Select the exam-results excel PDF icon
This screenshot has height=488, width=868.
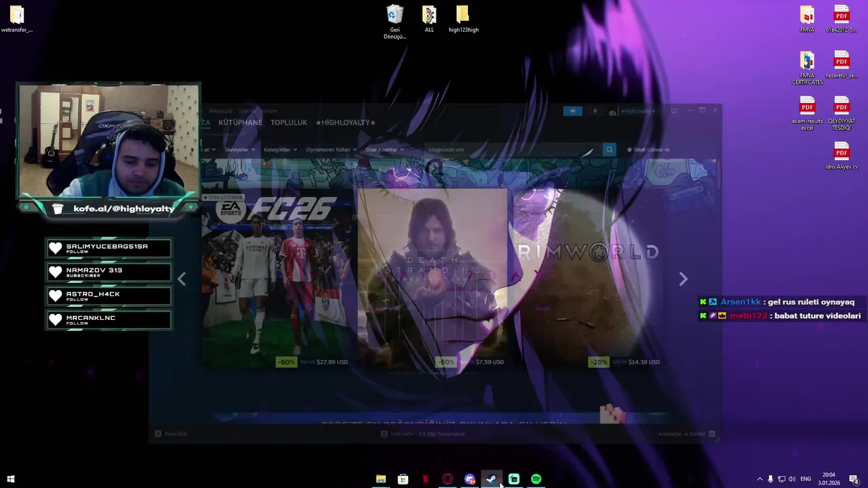pyautogui.click(x=807, y=114)
